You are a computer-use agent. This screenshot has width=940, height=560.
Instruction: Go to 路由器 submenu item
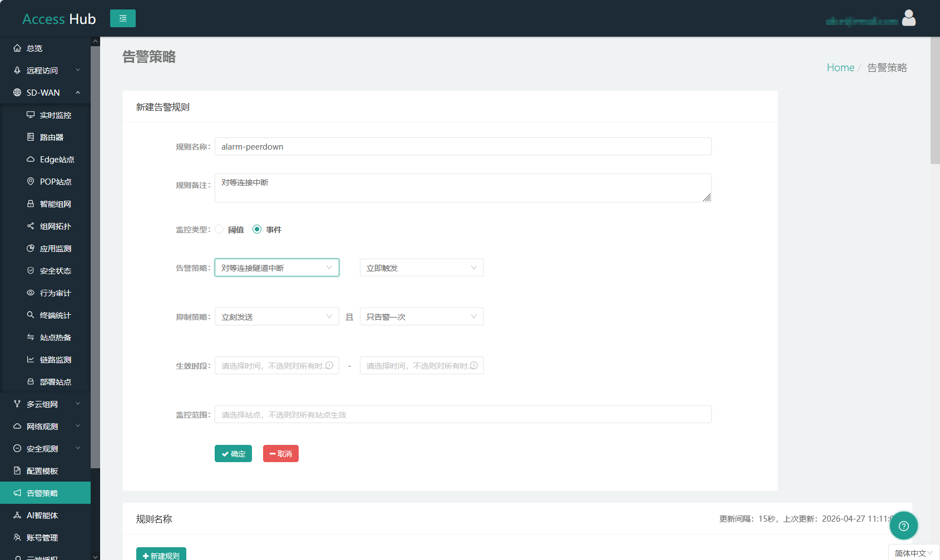click(x=45, y=137)
